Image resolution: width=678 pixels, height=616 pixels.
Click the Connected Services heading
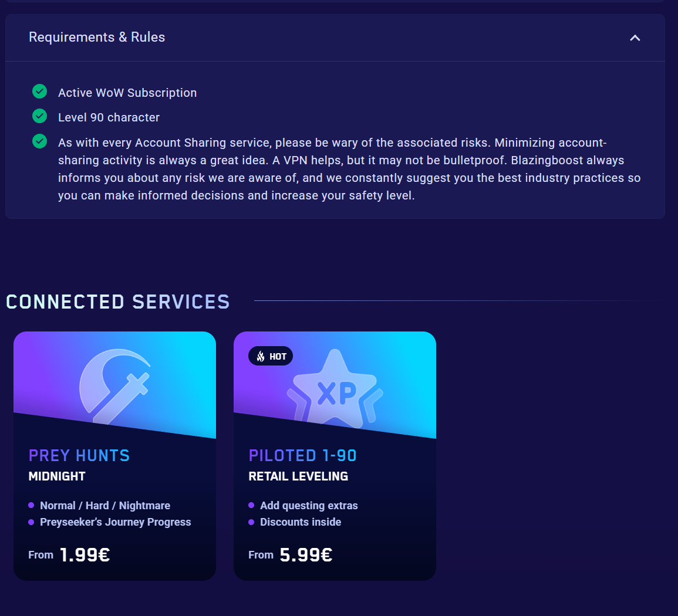[x=117, y=302]
